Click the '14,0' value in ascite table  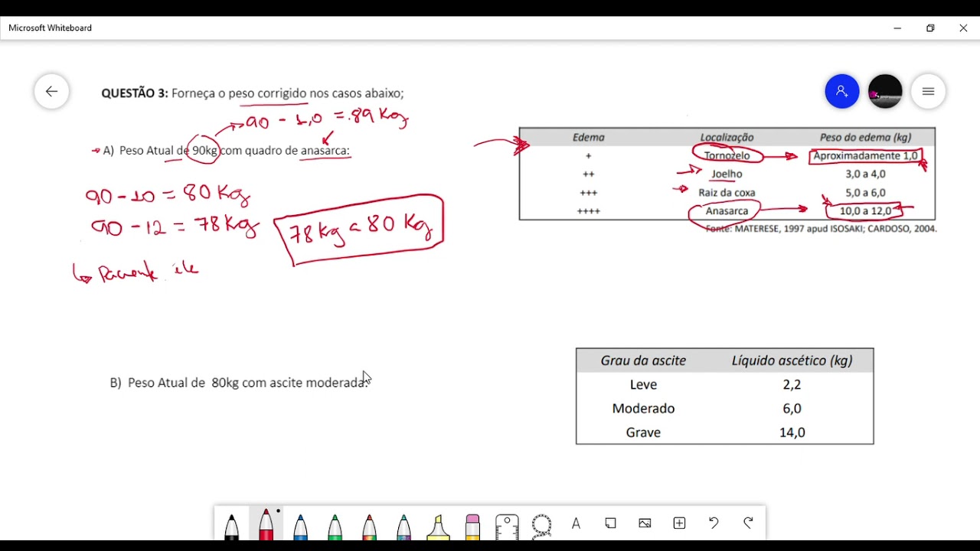coord(792,432)
